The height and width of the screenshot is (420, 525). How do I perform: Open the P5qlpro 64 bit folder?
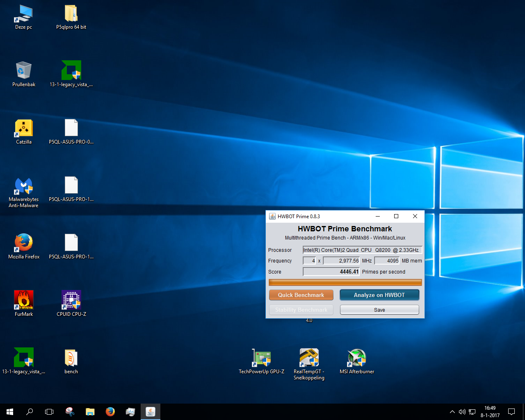tap(71, 17)
